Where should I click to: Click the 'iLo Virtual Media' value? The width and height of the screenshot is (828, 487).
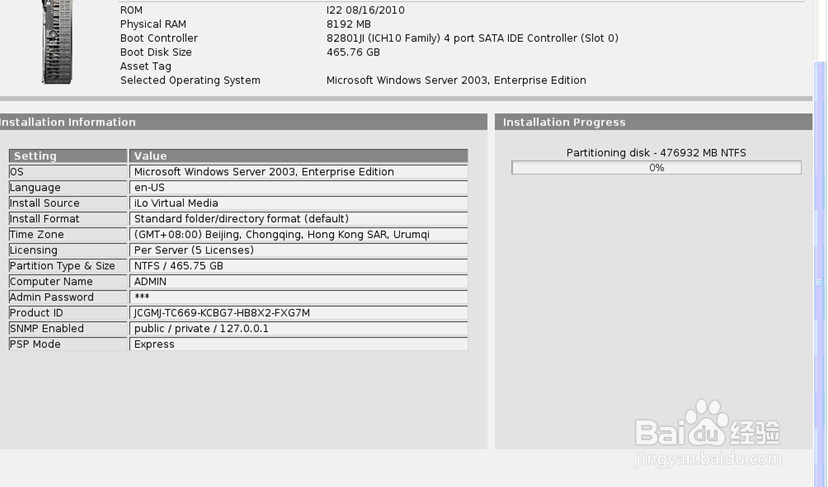(176, 203)
